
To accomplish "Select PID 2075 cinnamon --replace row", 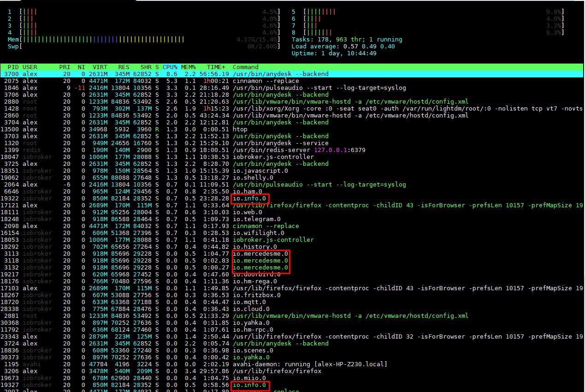I will point(292,81).
